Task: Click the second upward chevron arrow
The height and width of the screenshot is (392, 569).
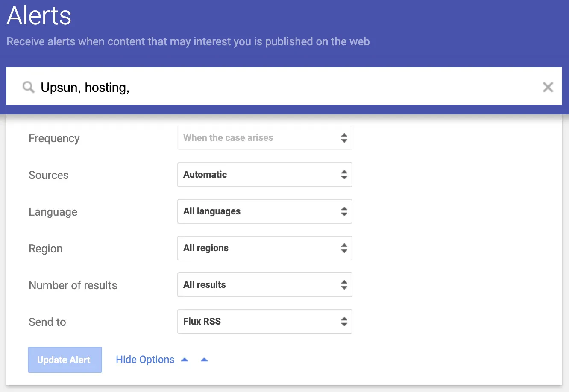Action: [204, 359]
